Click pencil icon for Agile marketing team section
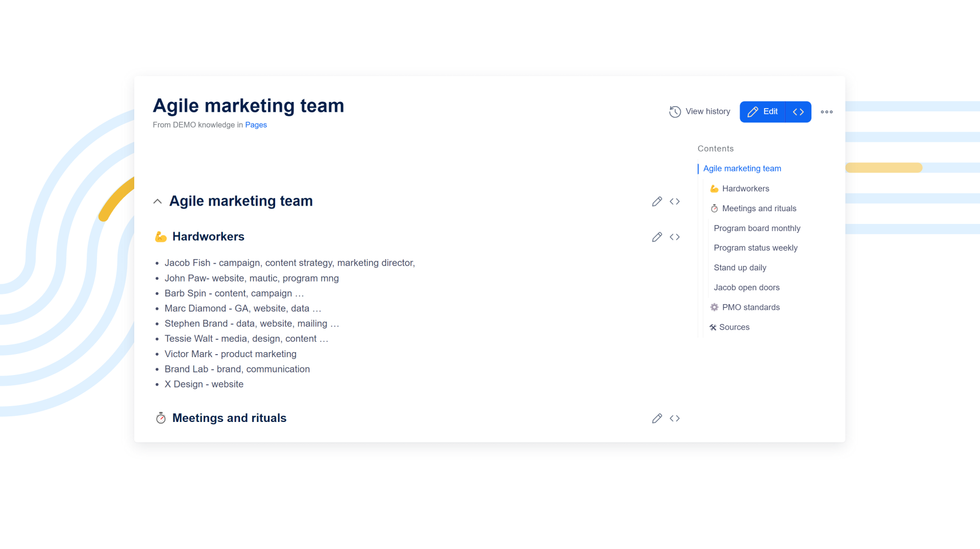The width and height of the screenshot is (980, 549). click(657, 202)
